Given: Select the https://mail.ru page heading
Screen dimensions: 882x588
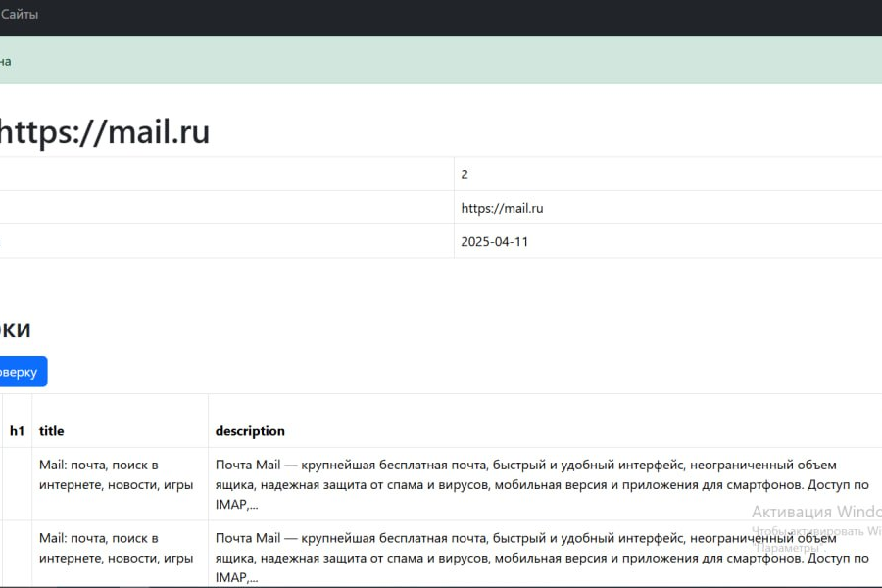Looking at the screenshot, I should click(105, 131).
